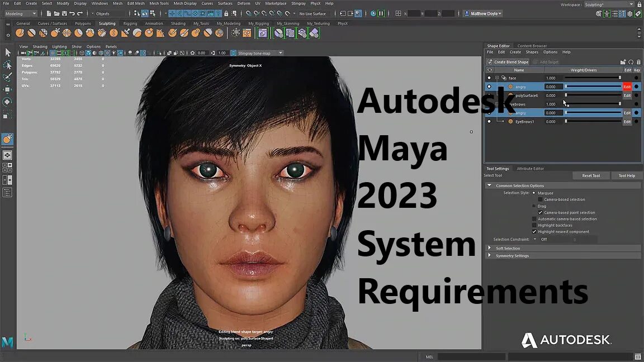Switch to the Content Browser tab

532,46
